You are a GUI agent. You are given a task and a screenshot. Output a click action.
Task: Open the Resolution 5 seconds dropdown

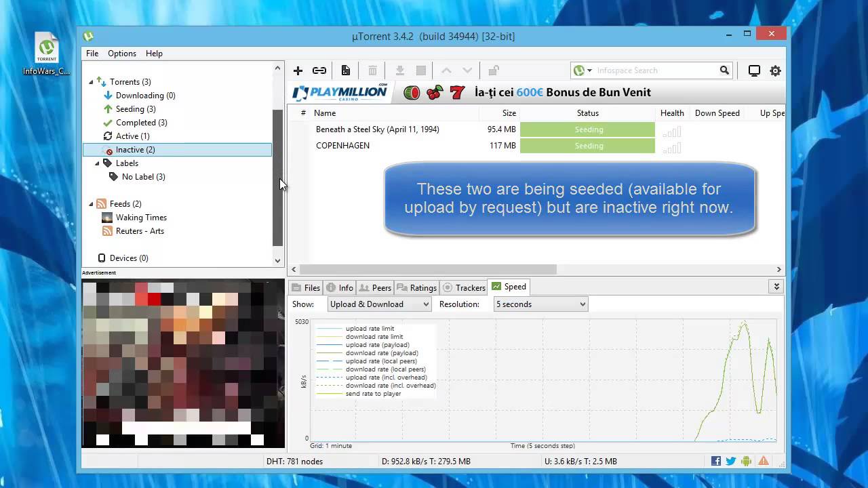coord(540,304)
